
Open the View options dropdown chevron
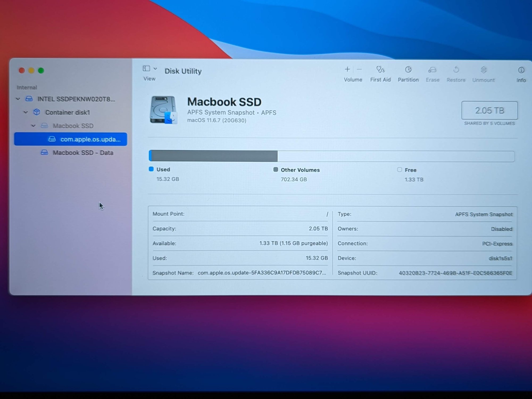[155, 69]
